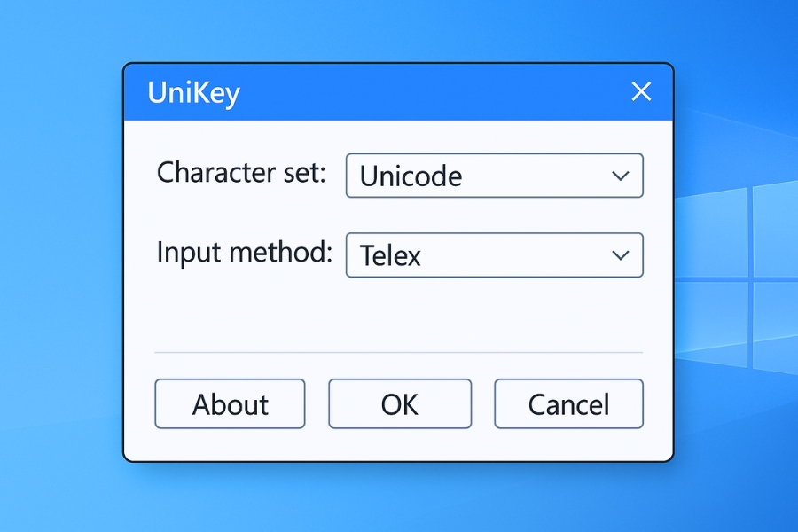This screenshot has height=532, width=798.
Task: Expand the input method combo box
Action: [x=494, y=255]
